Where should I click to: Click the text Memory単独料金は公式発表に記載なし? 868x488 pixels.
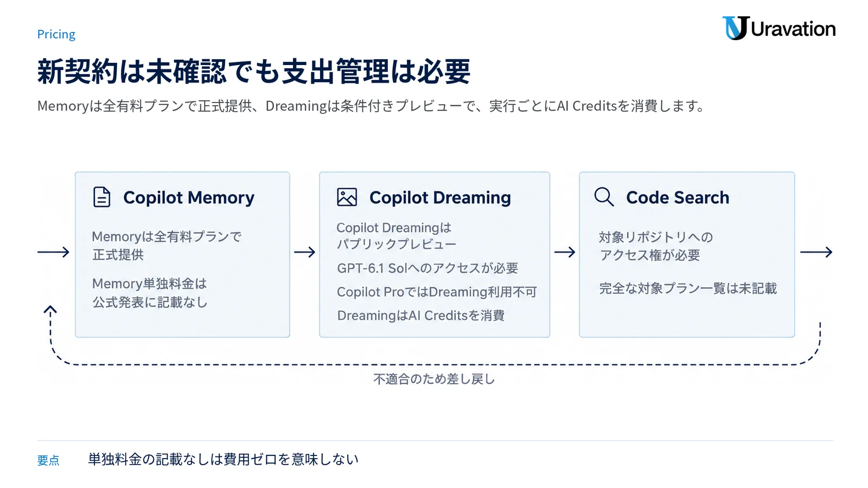click(150, 293)
